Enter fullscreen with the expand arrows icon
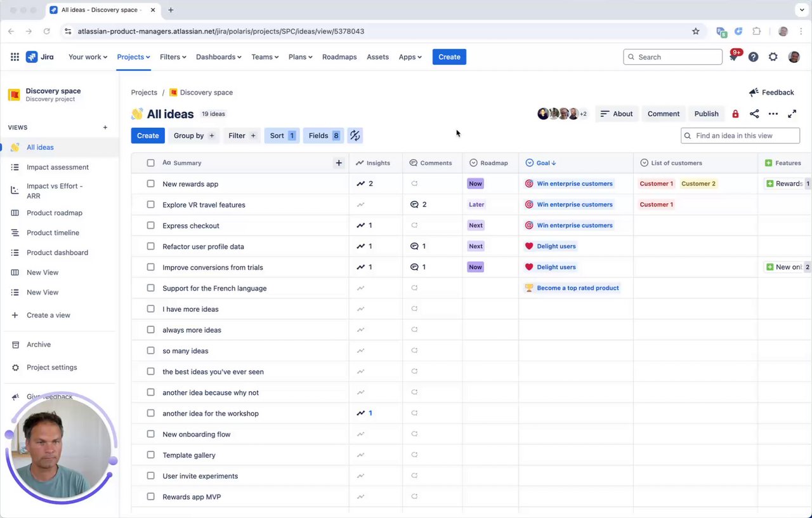812x518 pixels. (792, 114)
